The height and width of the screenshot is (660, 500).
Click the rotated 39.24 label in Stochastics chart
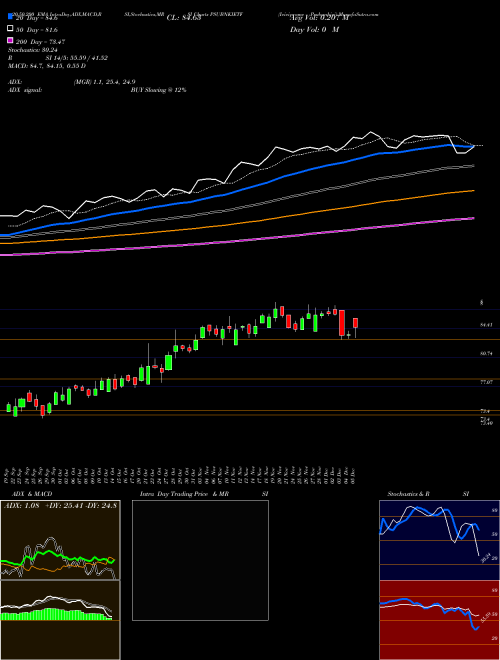click(486, 558)
